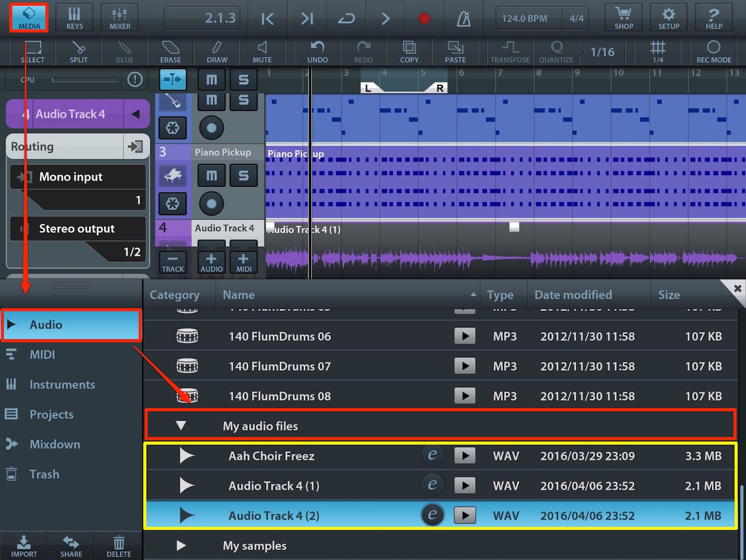Click the COPY button
746x560 pixels.
point(409,52)
